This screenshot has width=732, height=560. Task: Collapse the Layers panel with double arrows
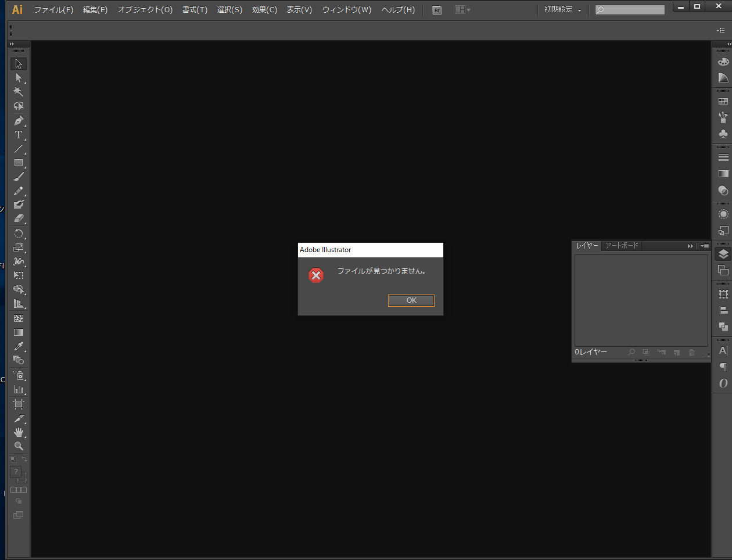click(690, 246)
